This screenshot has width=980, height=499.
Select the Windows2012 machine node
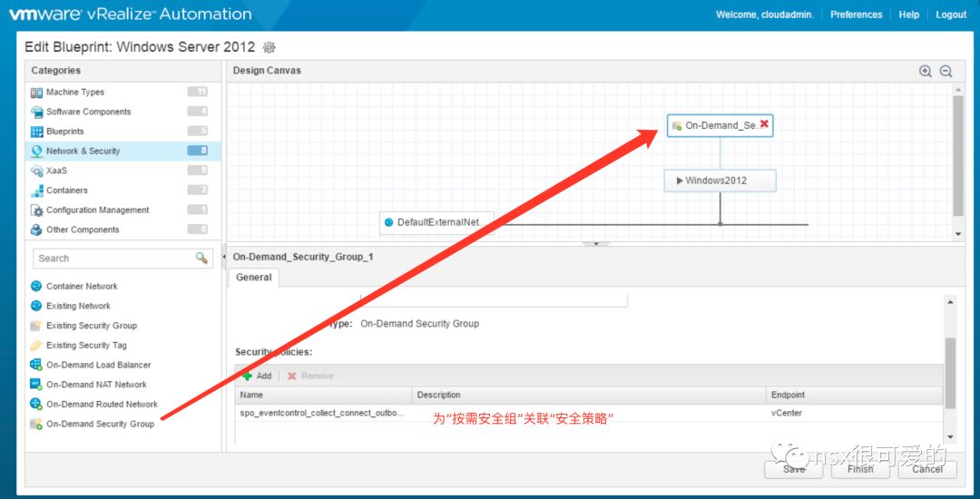click(x=720, y=181)
